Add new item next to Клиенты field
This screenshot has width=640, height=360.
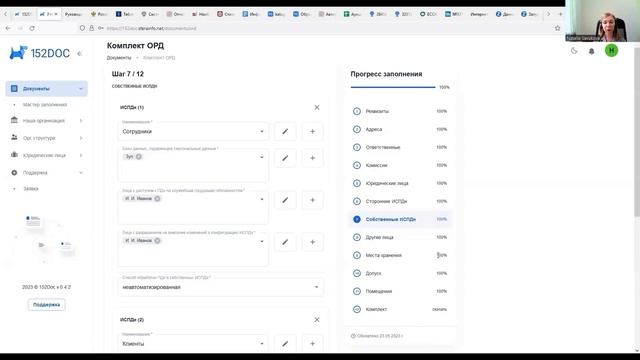(312, 344)
